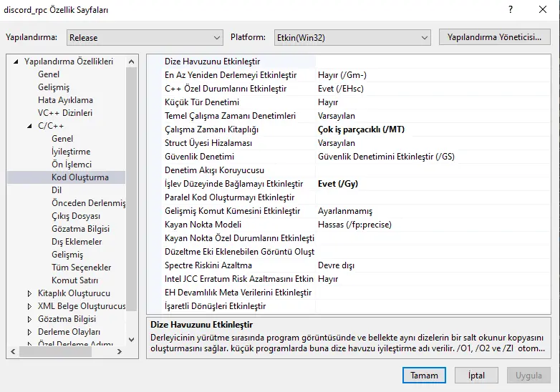Collapse the Yapılandırma Özellikleri tree node
Image resolution: width=560 pixels, height=392 pixels.
click(16, 62)
